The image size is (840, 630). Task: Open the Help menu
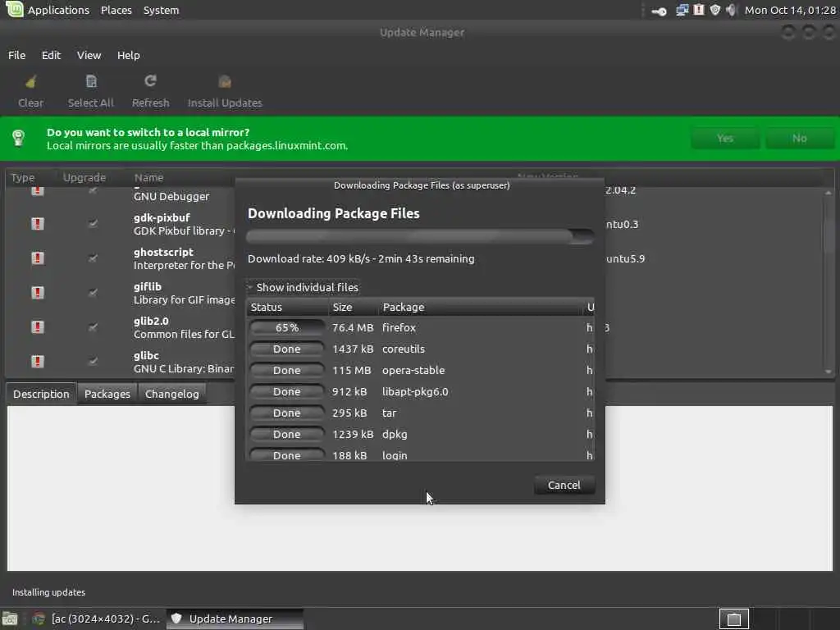[129, 55]
